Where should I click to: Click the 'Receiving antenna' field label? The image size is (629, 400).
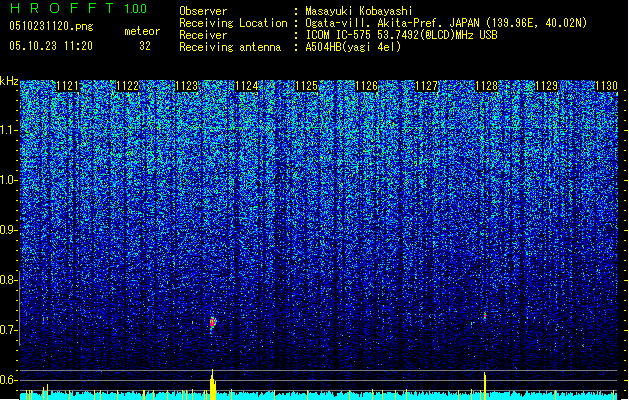[x=230, y=47]
